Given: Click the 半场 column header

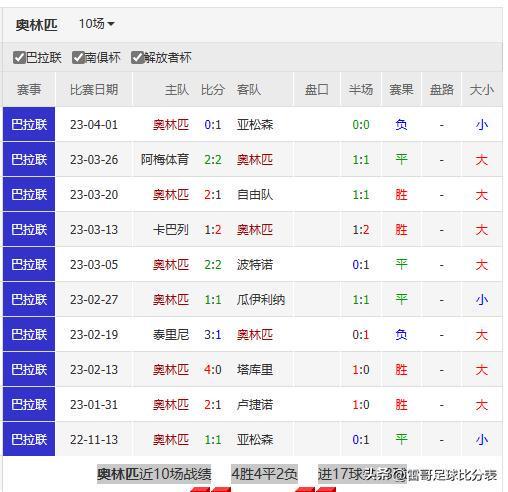Looking at the screenshot, I should pyautogui.click(x=361, y=90).
